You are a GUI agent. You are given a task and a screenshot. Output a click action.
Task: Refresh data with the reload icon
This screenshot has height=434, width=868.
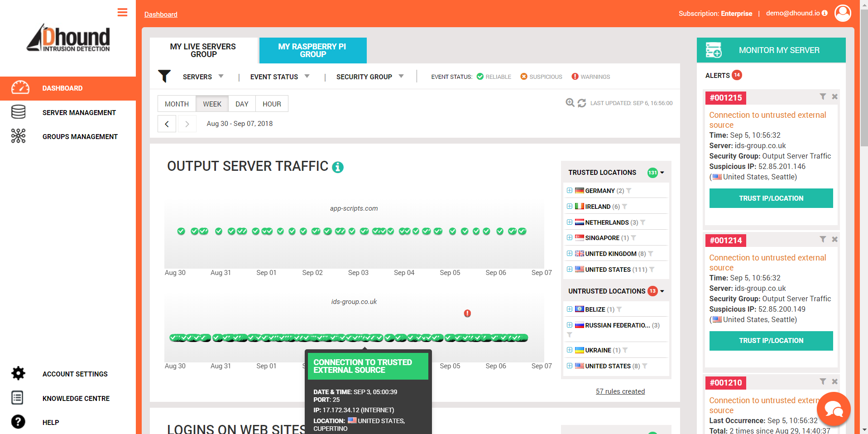click(x=582, y=103)
